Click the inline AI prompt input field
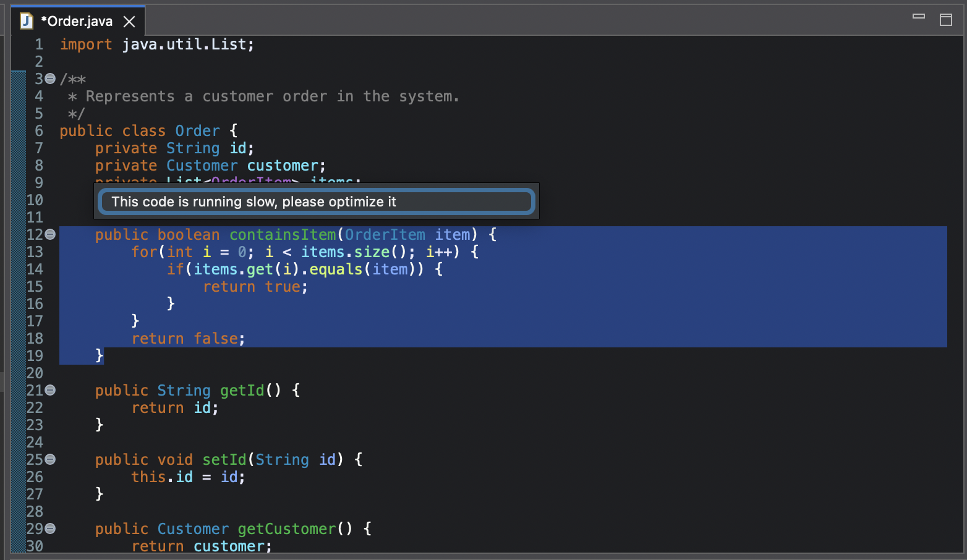Viewport: 967px width, 560px height. [315, 201]
